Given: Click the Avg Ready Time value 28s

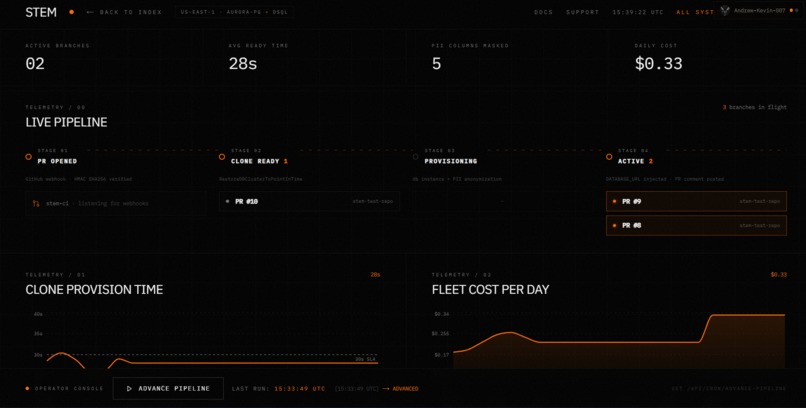Looking at the screenshot, I should pos(243,64).
